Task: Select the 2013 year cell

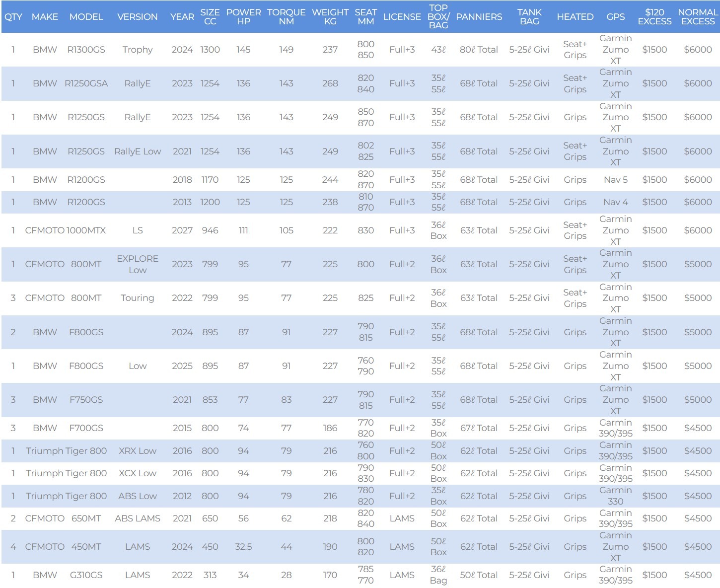Action: (182, 202)
